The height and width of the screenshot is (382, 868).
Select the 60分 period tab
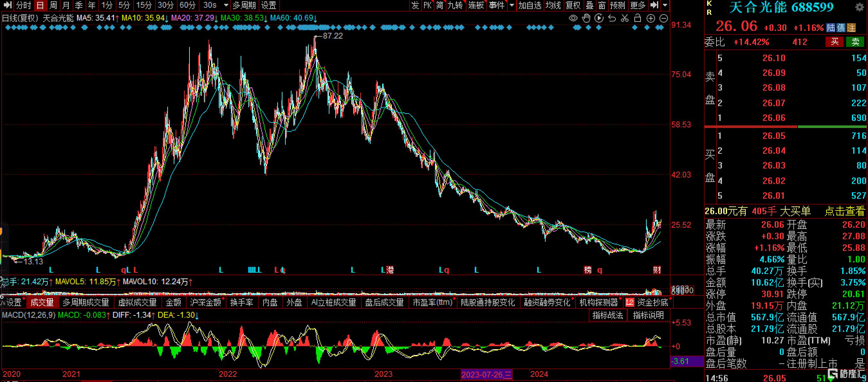pyautogui.click(x=187, y=5)
